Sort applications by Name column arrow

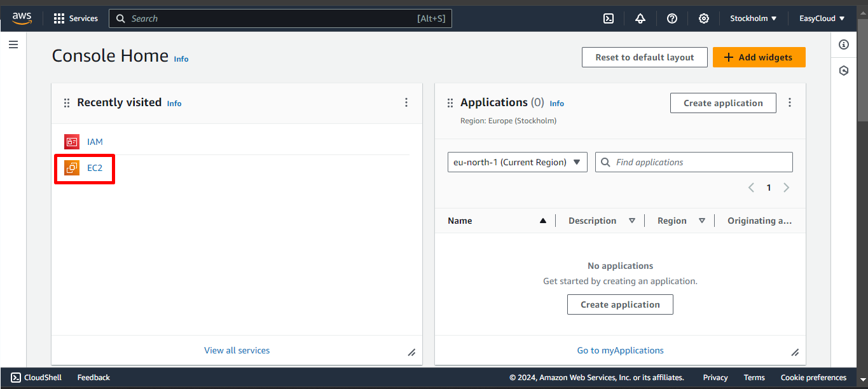(543, 221)
